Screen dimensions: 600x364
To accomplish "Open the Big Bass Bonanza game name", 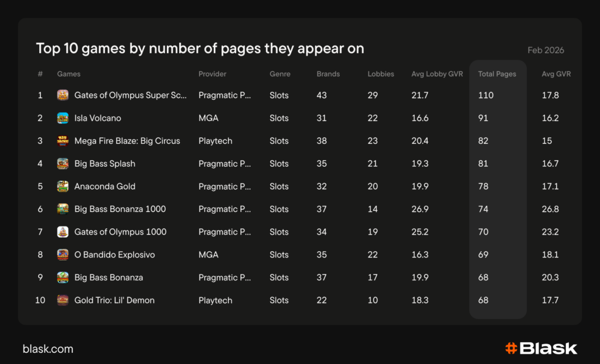I will coord(108,277).
